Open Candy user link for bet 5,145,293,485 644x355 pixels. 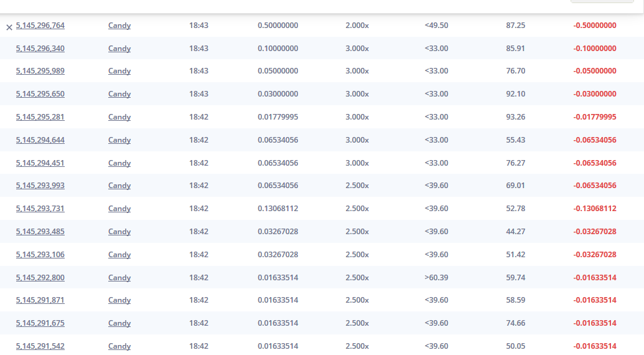pyautogui.click(x=119, y=232)
